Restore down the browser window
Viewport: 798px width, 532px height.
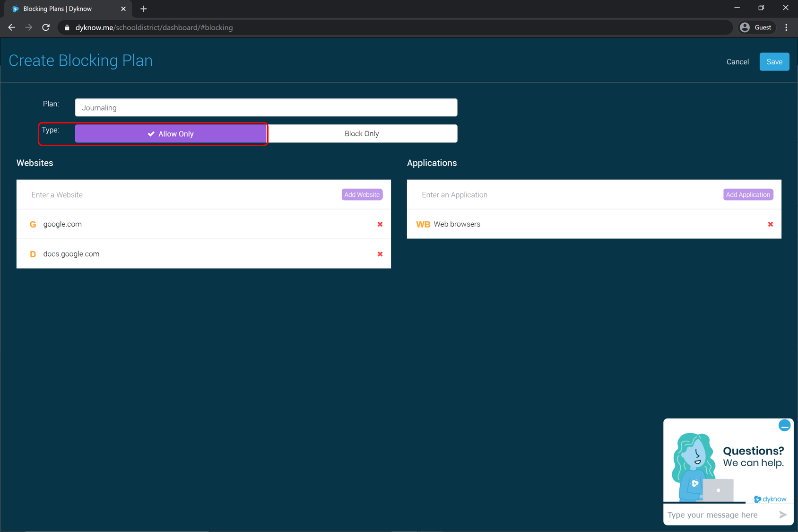761,8
